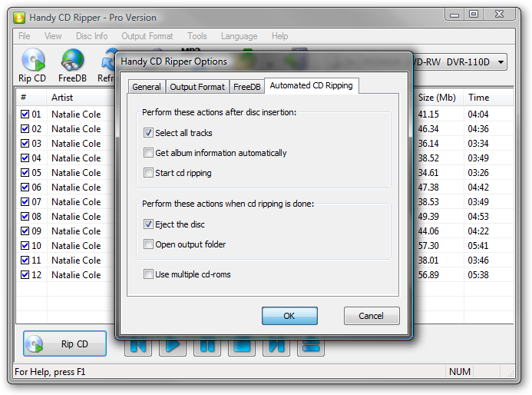Open the File menu

[25, 36]
